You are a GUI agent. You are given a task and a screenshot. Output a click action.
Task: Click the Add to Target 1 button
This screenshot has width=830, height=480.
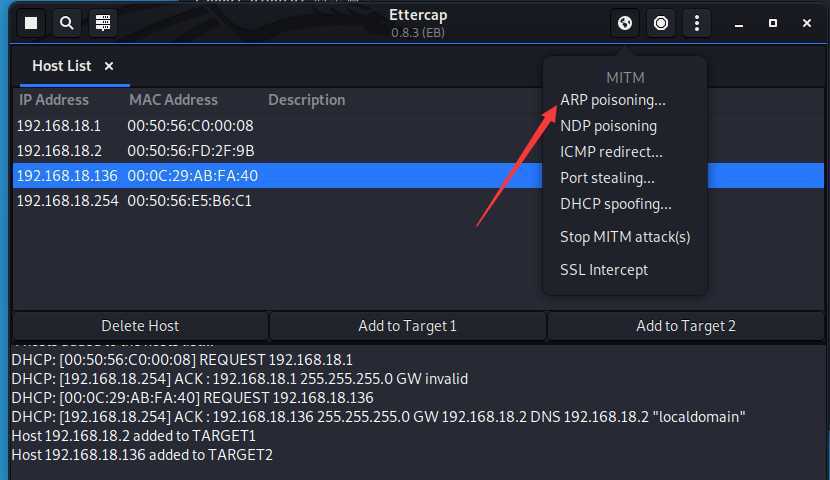408,326
